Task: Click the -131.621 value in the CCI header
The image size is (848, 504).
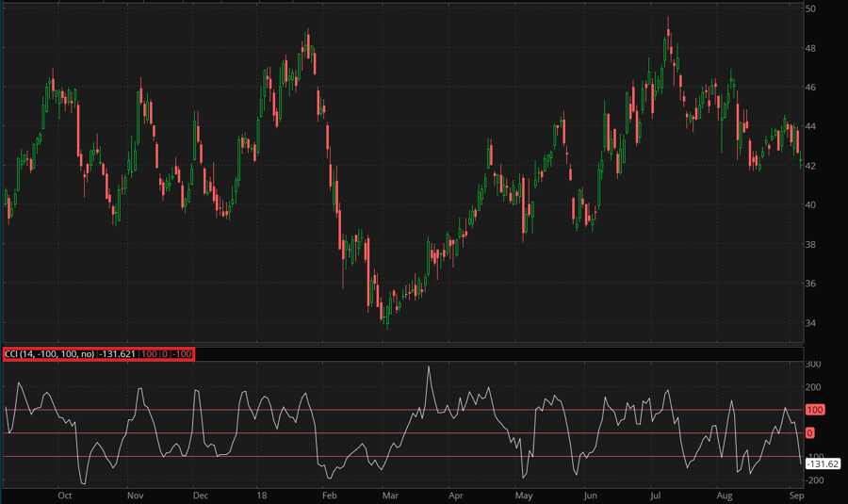Action: coord(116,353)
